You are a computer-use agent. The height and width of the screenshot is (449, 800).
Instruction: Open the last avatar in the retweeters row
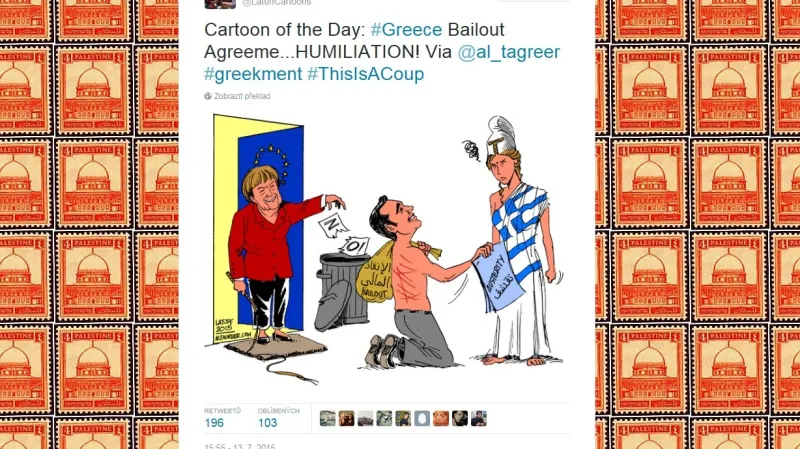(479, 418)
